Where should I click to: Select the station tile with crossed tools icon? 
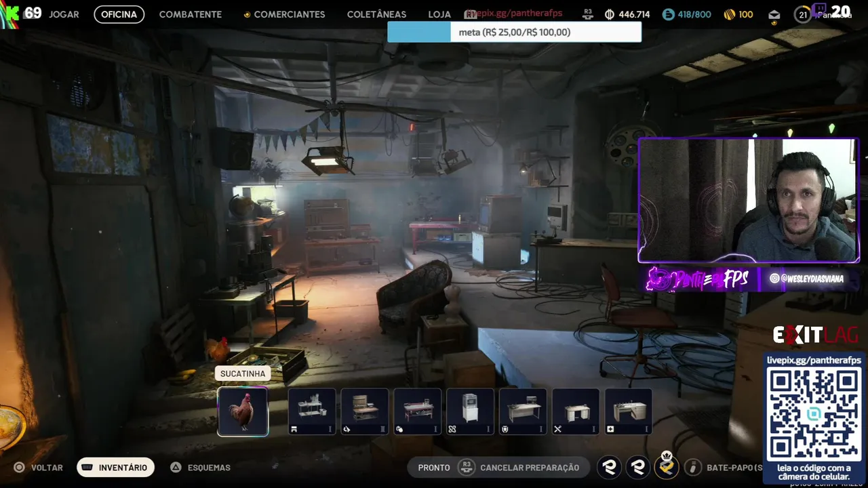tap(576, 411)
